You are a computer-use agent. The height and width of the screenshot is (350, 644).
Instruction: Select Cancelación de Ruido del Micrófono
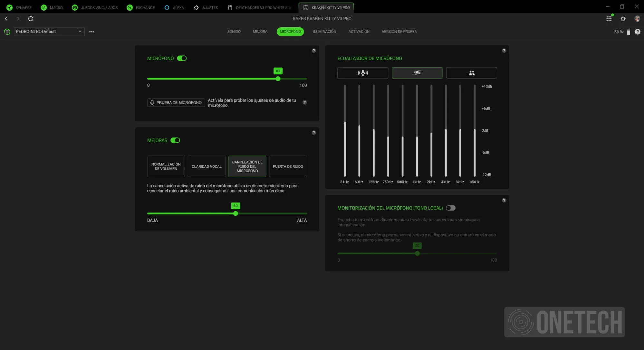point(247,166)
